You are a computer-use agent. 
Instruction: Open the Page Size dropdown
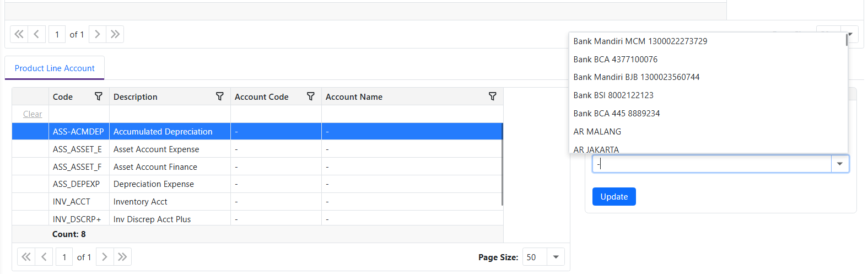tap(556, 257)
